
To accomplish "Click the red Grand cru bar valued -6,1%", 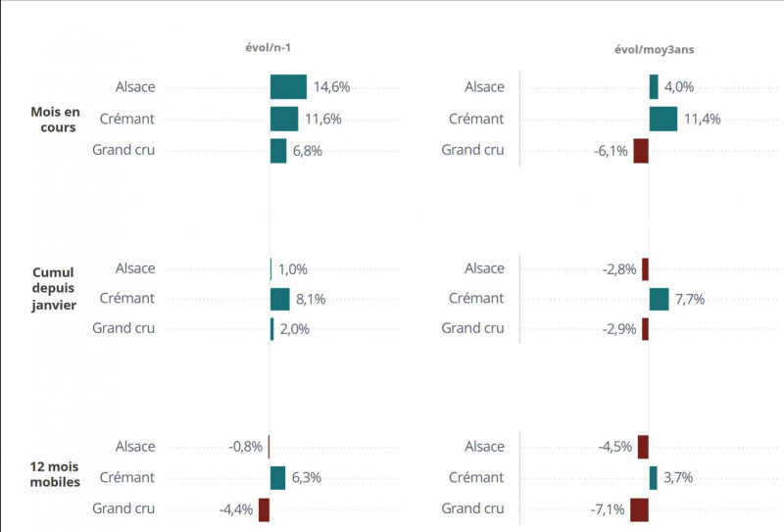I will point(641,151).
